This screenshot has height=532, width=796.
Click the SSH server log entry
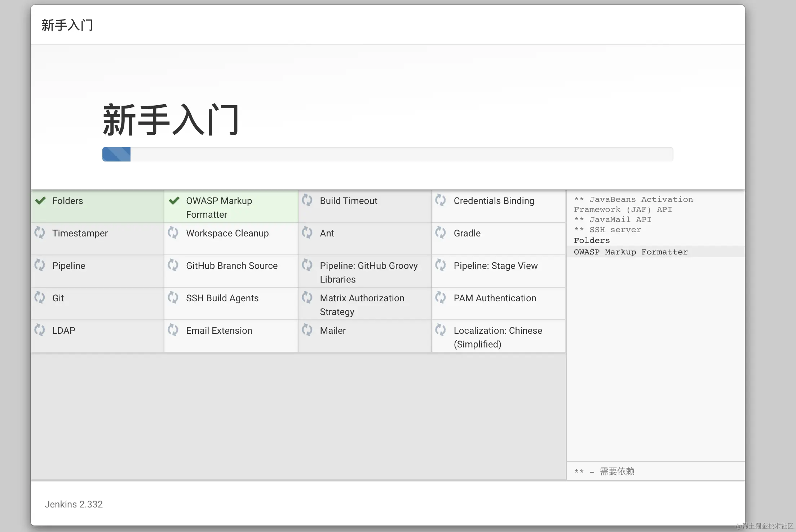pyautogui.click(x=607, y=230)
